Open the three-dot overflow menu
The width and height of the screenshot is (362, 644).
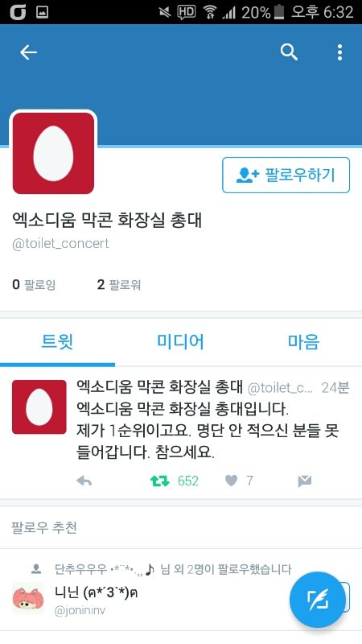coord(339,52)
